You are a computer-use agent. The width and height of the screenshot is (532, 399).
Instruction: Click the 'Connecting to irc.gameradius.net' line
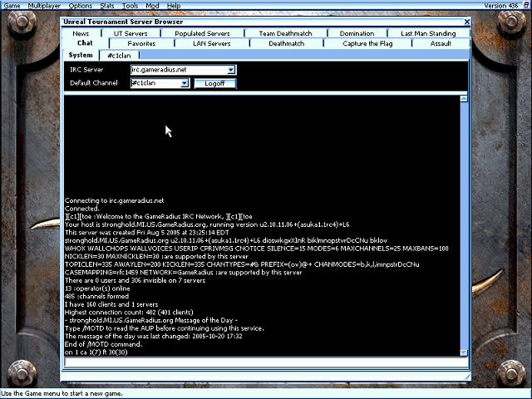[x=115, y=200]
